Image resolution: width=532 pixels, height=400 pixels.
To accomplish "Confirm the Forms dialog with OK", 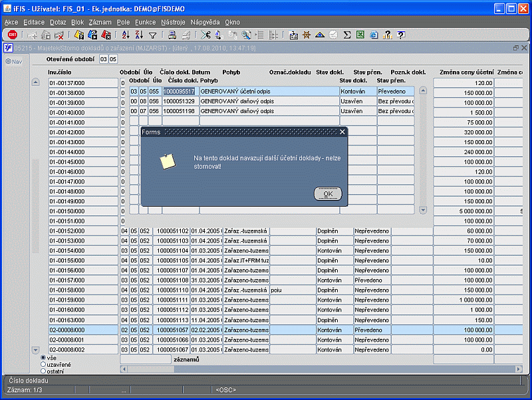I will tap(328, 193).
